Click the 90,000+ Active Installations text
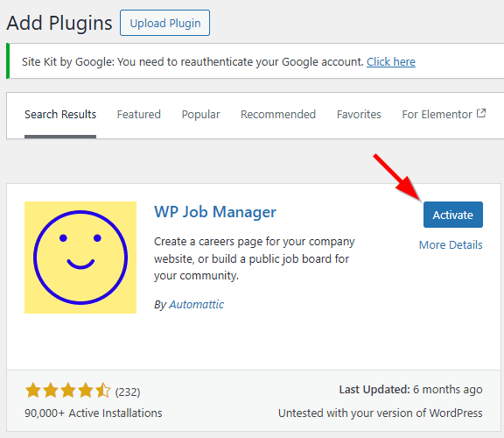Viewport: 504px width, 438px height. click(94, 413)
